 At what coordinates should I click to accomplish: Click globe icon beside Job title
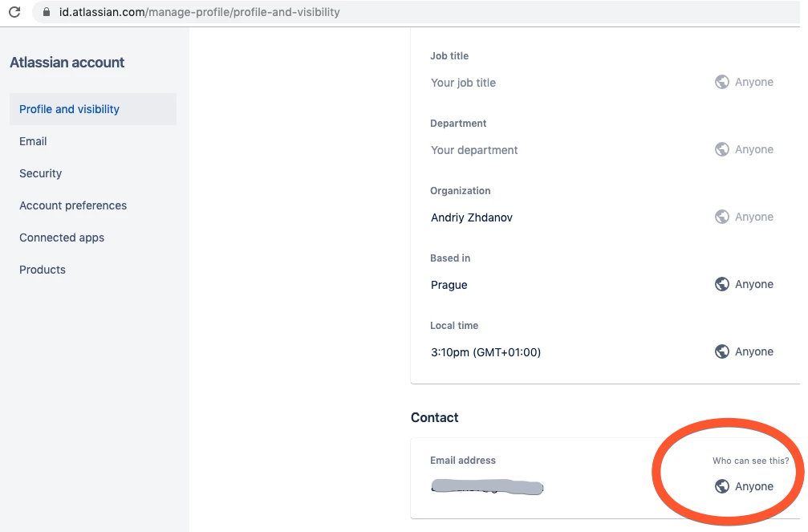tap(722, 82)
